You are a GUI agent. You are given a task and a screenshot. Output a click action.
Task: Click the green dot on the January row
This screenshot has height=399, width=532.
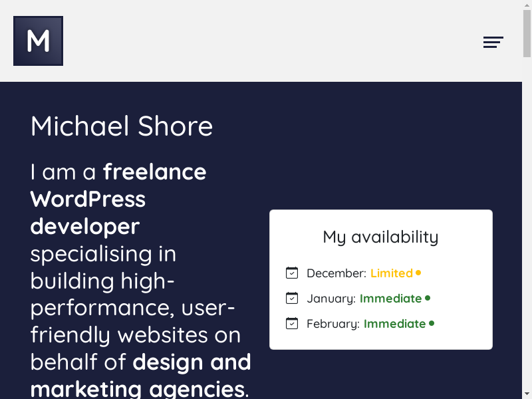428,298
